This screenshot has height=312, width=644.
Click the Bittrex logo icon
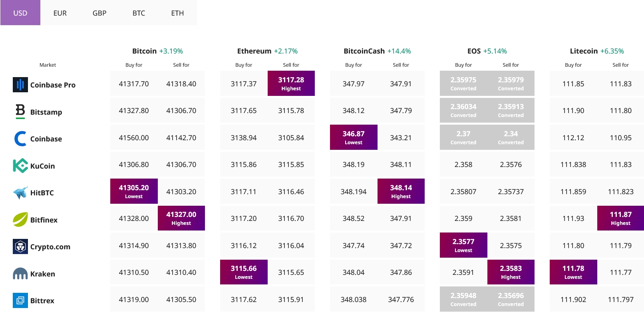pyautogui.click(x=20, y=300)
